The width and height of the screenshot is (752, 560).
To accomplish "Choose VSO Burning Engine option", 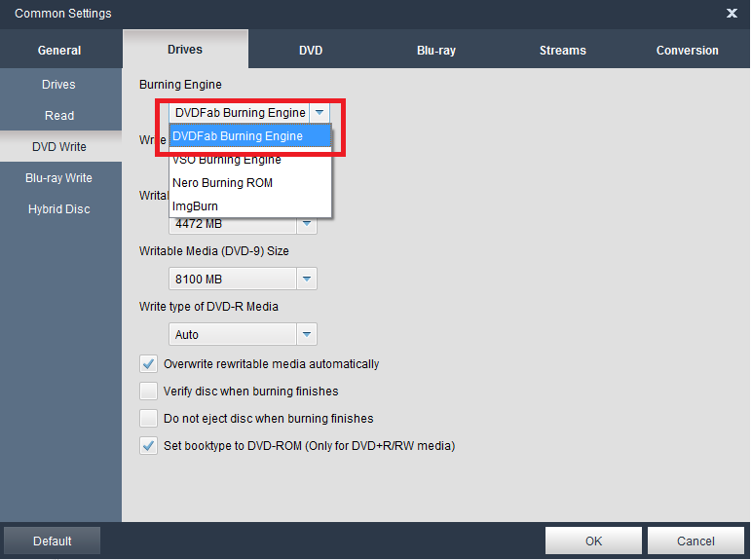I will [250, 159].
